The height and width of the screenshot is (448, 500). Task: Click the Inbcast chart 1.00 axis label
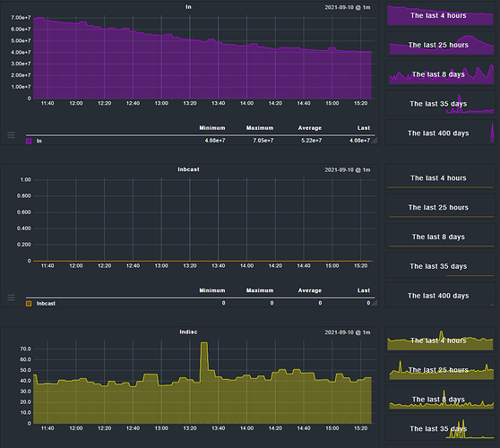point(25,179)
